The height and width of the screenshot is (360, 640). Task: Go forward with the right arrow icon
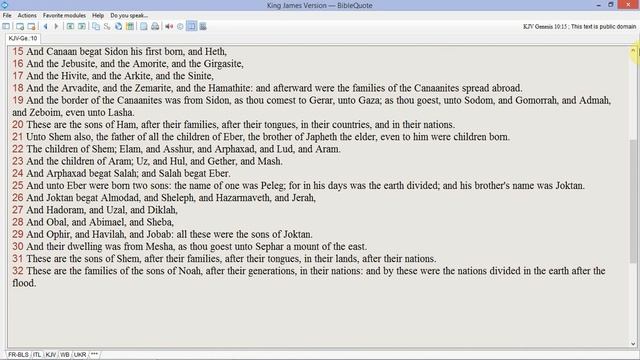[x=56, y=27]
